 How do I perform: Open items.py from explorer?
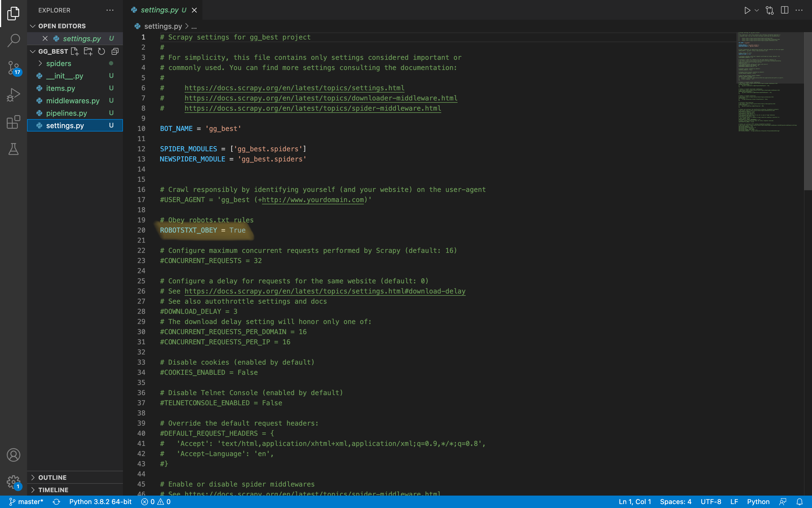75,88
